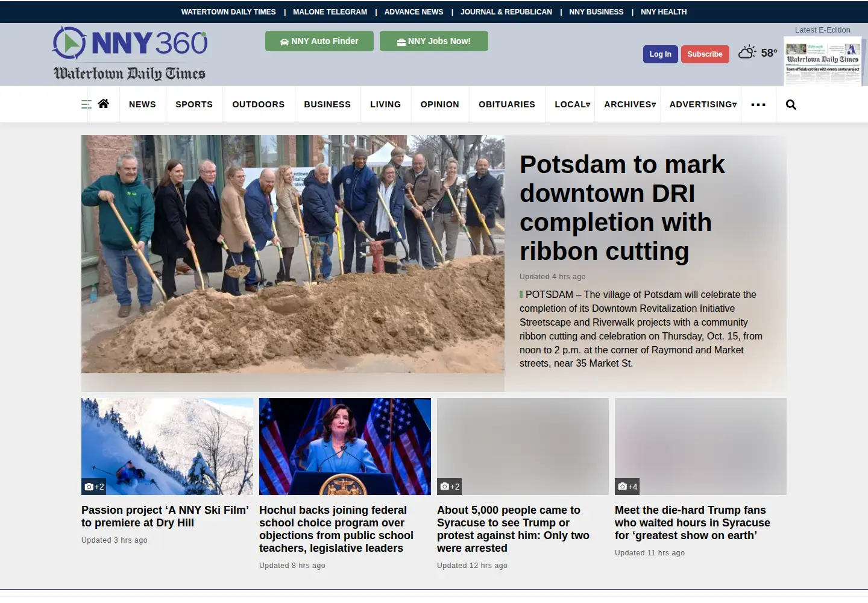Image resolution: width=868 pixels, height=603 pixels.
Task: Open the News section
Action: click(142, 104)
